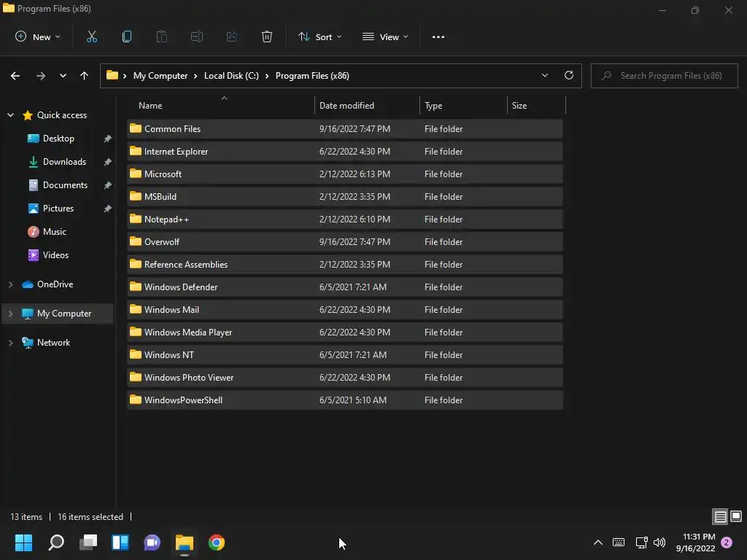Open Music in Quick access
The image size is (747, 560).
click(54, 232)
